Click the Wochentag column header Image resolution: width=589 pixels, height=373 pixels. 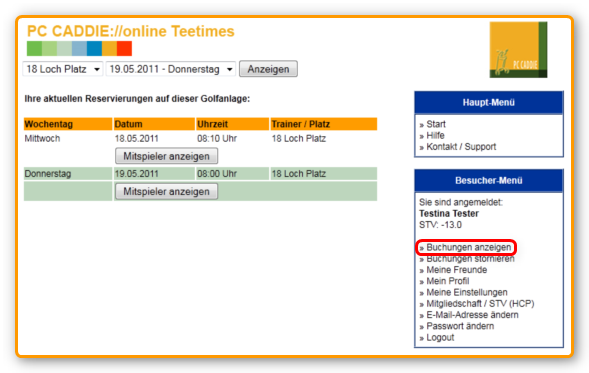click(68, 124)
